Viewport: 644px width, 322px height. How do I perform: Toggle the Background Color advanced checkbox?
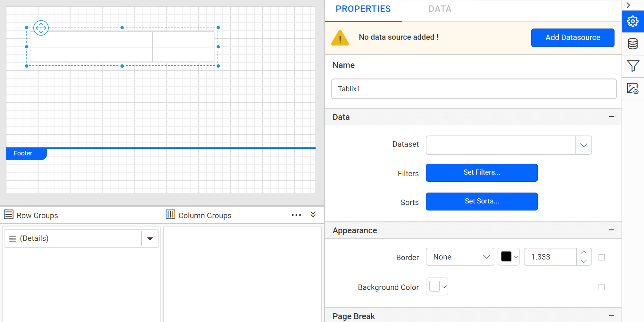pyautogui.click(x=602, y=287)
